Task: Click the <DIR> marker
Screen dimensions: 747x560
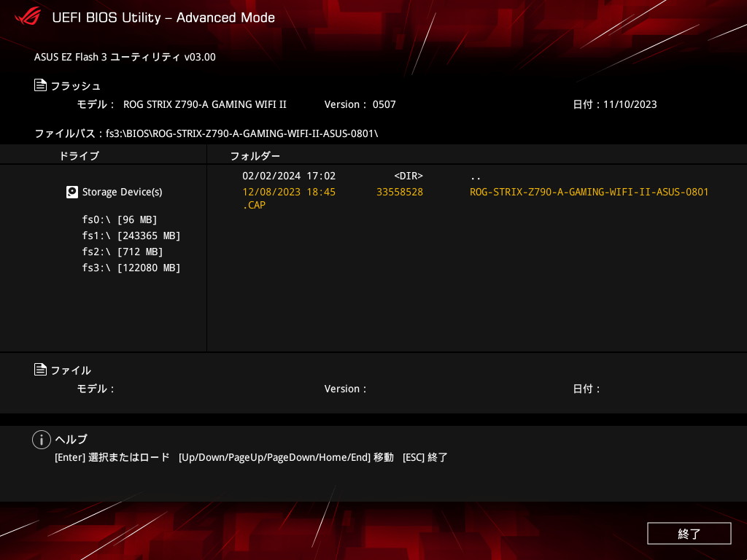Action: click(409, 176)
